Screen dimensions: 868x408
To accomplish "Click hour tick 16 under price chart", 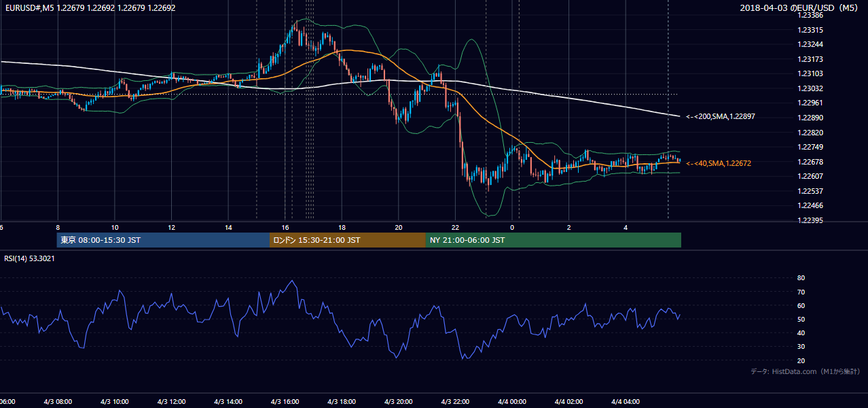I will pos(285,227).
